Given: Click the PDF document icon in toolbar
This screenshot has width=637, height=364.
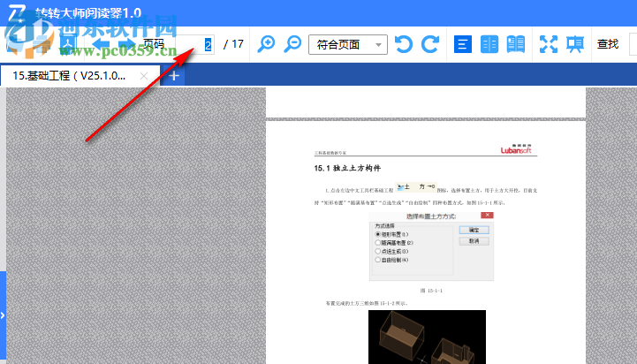Looking at the screenshot, I should coord(68,42).
